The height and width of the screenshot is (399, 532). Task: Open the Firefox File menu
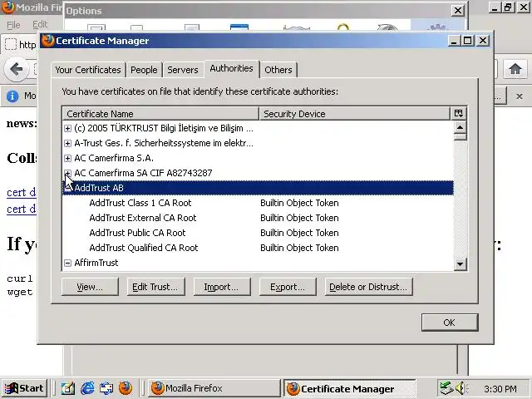13,24
